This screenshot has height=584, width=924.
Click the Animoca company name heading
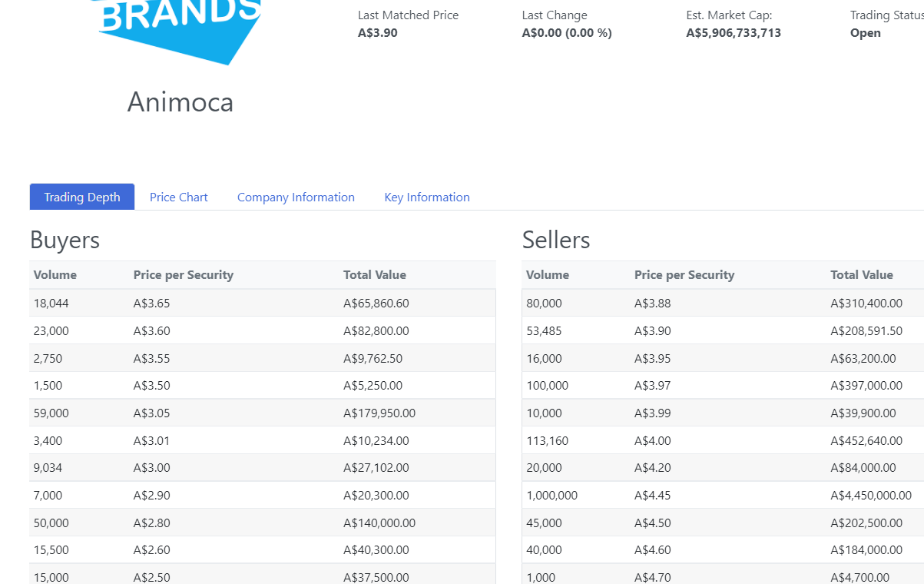click(x=180, y=102)
